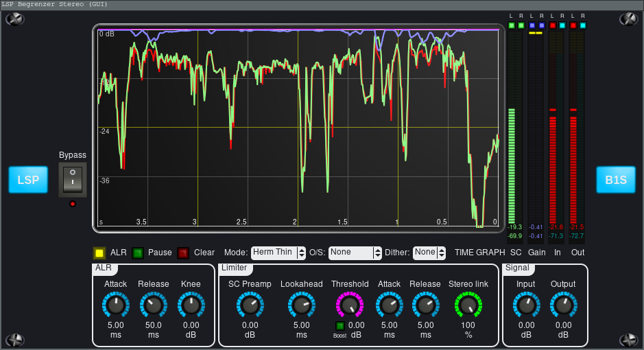Expand the Dither dropdown

click(429, 253)
